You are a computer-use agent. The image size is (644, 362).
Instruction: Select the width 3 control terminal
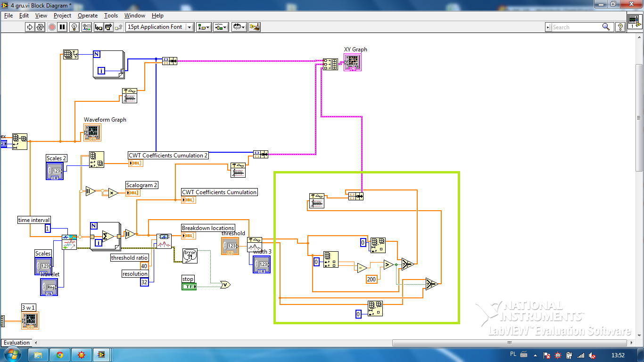pos(262,264)
